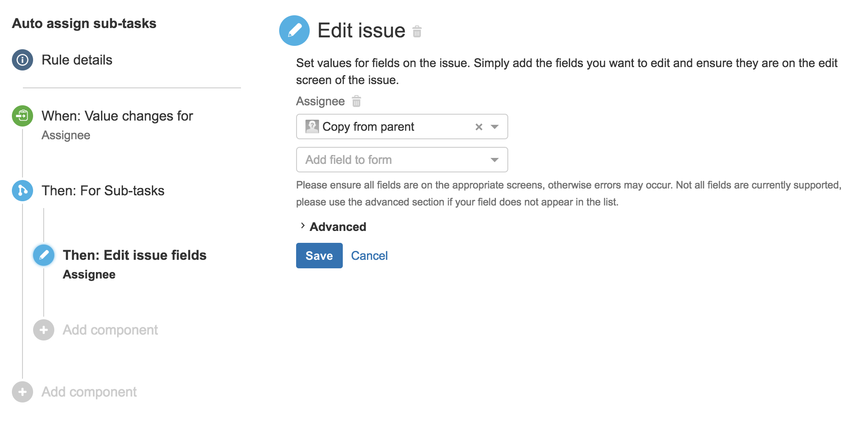Click the Edit issue pencil icon in the header

pos(294,30)
